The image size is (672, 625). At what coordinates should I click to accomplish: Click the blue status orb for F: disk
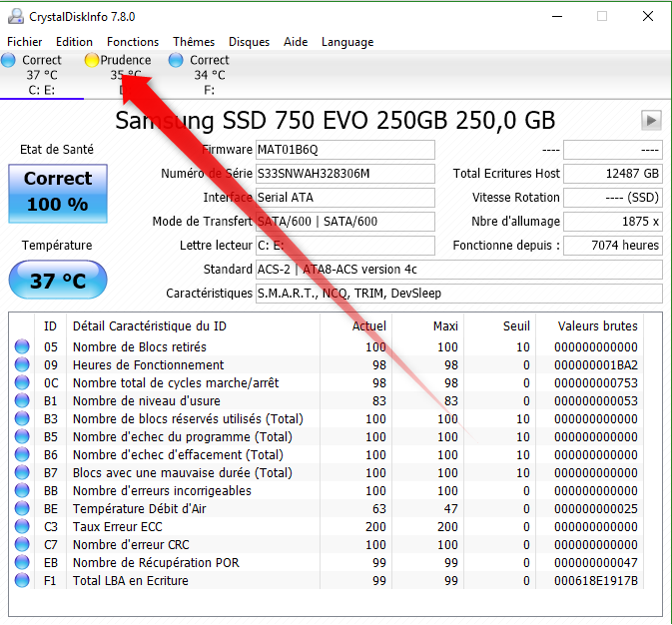[177, 60]
